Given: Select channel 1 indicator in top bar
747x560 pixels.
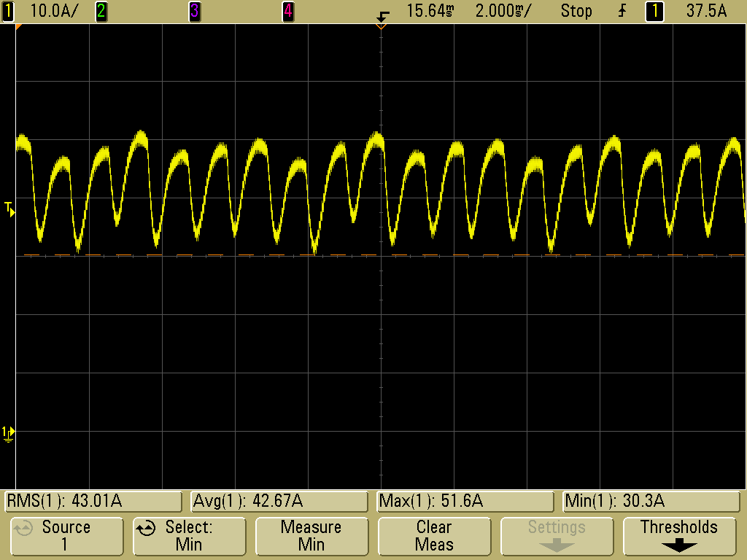Looking at the screenshot, I should [8, 11].
